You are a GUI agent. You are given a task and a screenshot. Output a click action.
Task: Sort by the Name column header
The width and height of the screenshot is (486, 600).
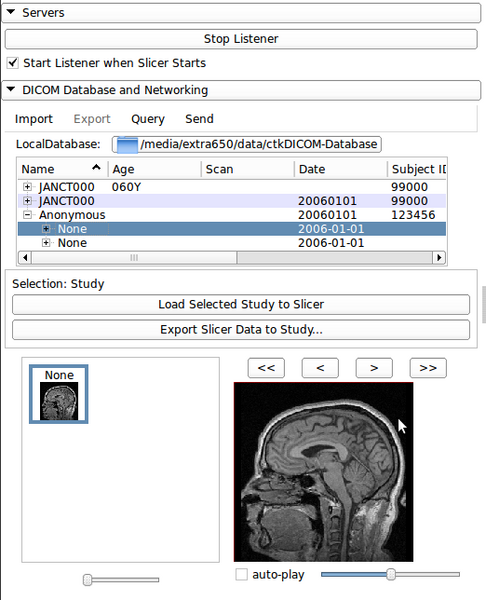coord(63,169)
